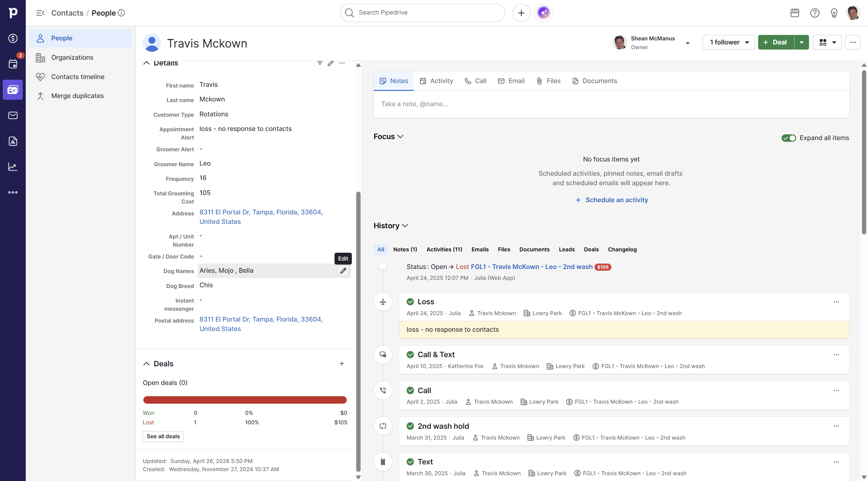The width and height of the screenshot is (868, 481).
Task: Click the plus icon in Deals section
Action: tap(342, 364)
